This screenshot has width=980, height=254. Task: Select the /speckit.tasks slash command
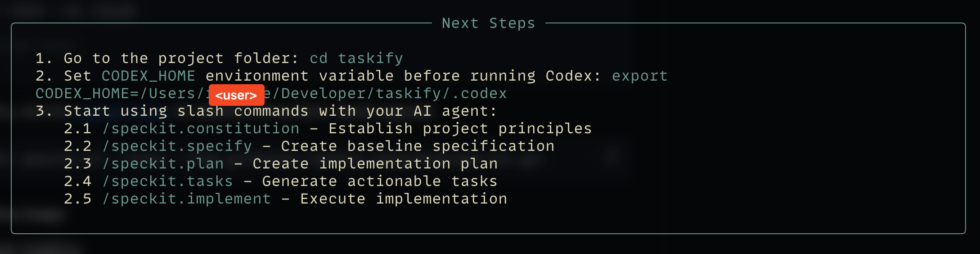pyautogui.click(x=167, y=181)
